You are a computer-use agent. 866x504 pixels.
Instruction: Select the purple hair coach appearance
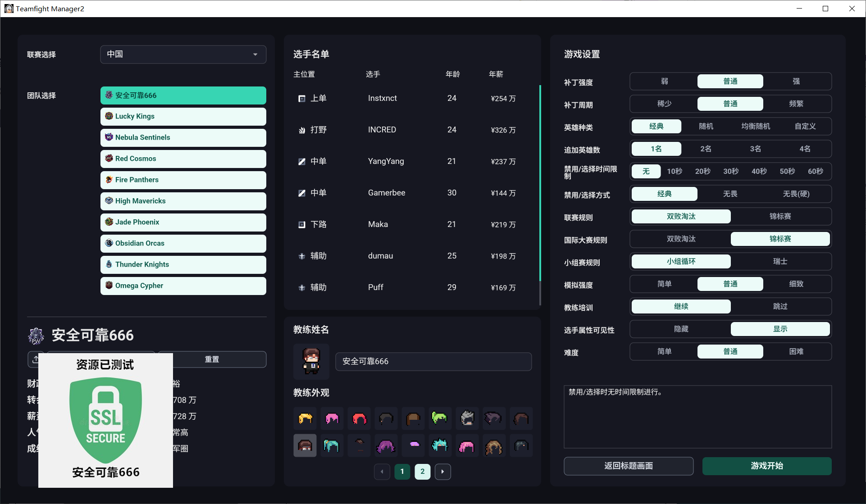coord(386,445)
